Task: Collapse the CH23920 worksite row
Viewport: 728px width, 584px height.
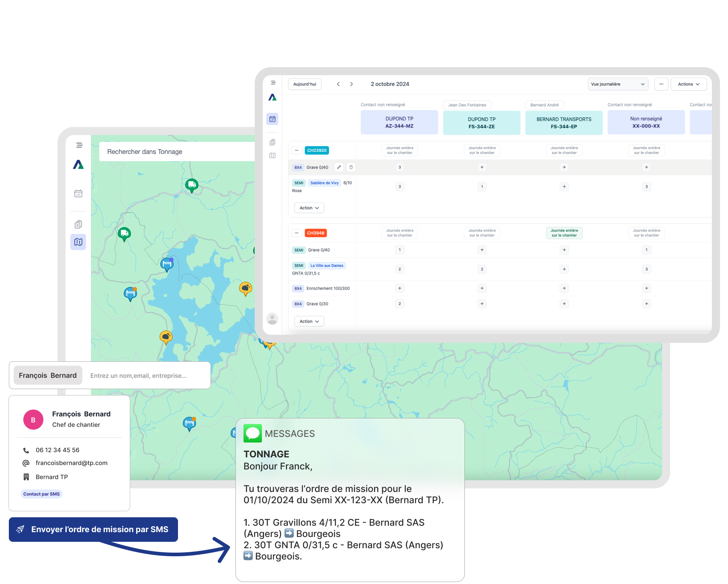Action: (x=297, y=150)
